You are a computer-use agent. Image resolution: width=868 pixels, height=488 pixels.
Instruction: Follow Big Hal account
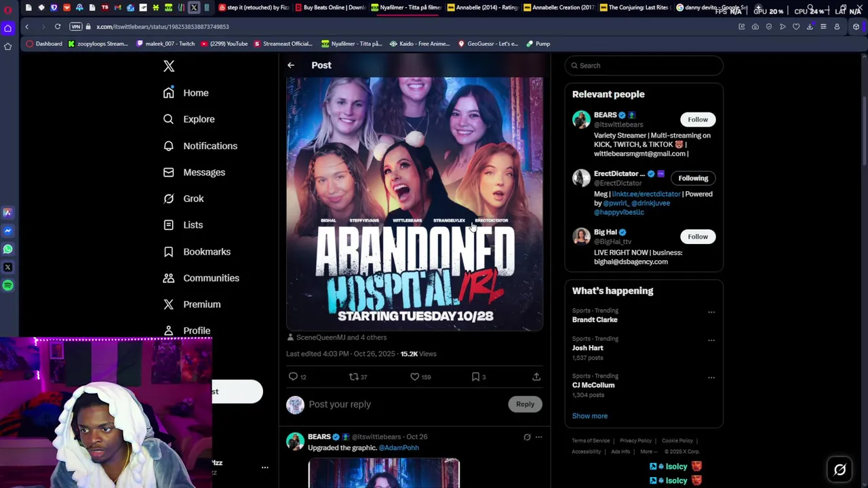[698, 237]
